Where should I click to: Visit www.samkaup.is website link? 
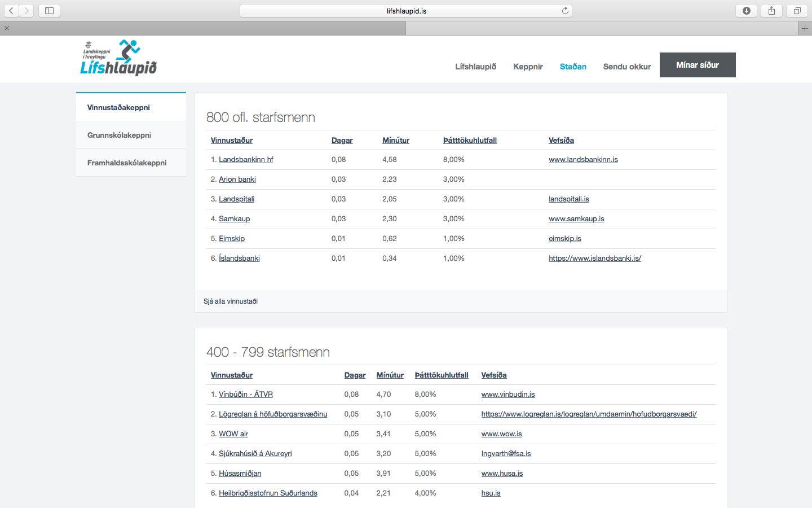576,219
